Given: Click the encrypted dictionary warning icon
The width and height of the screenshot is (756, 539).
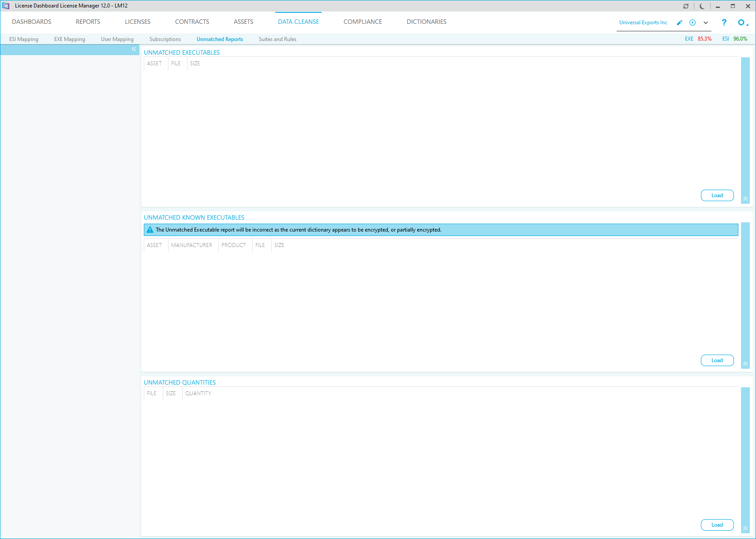Looking at the screenshot, I should point(150,230).
